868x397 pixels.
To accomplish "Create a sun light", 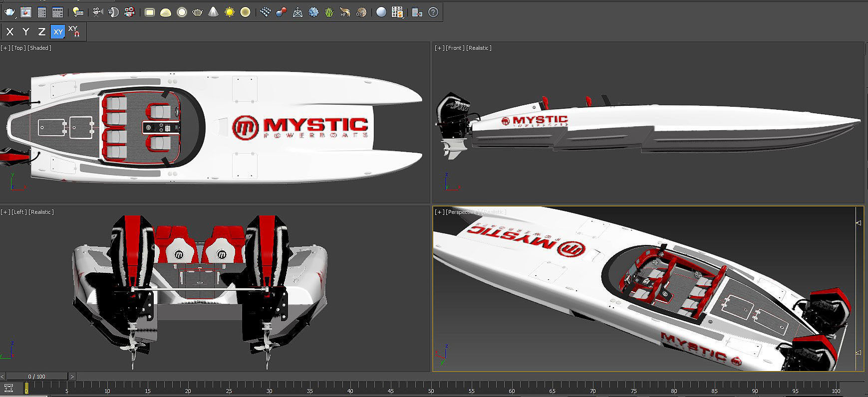I will click(229, 12).
